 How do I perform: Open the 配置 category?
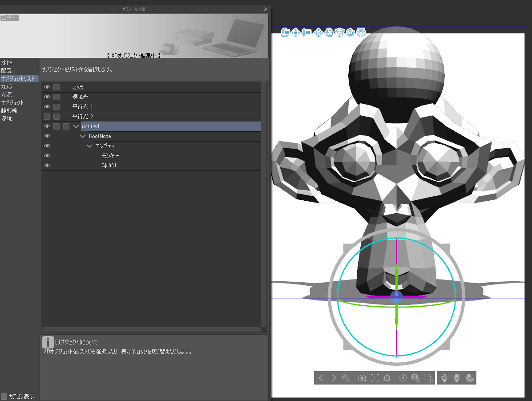point(6,71)
